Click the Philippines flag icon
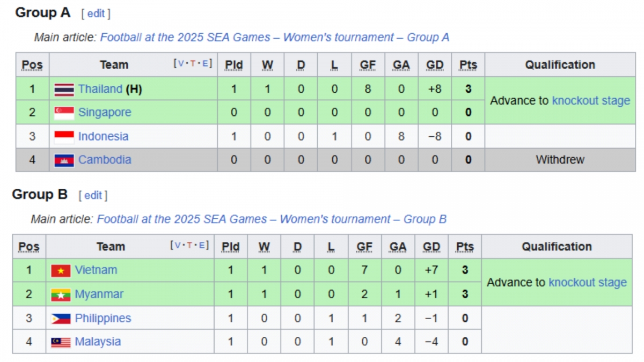Viewport: 644px width, 362px height. 61,319
